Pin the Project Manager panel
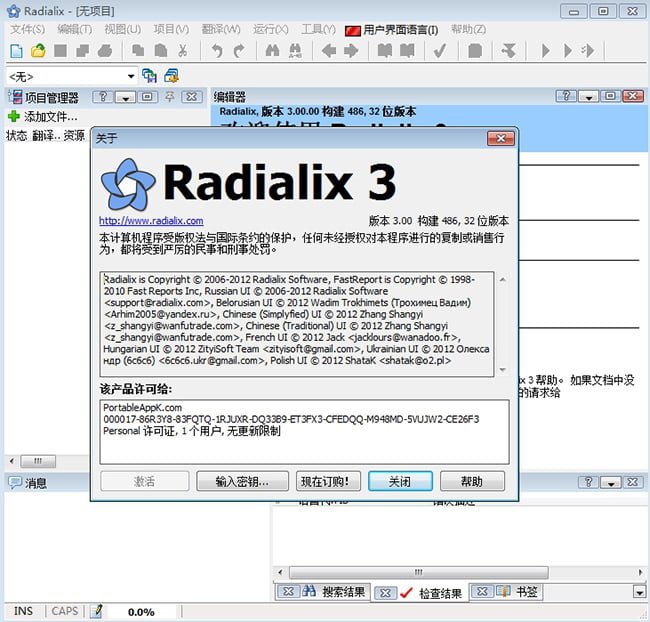This screenshot has width=650, height=622. tap(170, 97)
